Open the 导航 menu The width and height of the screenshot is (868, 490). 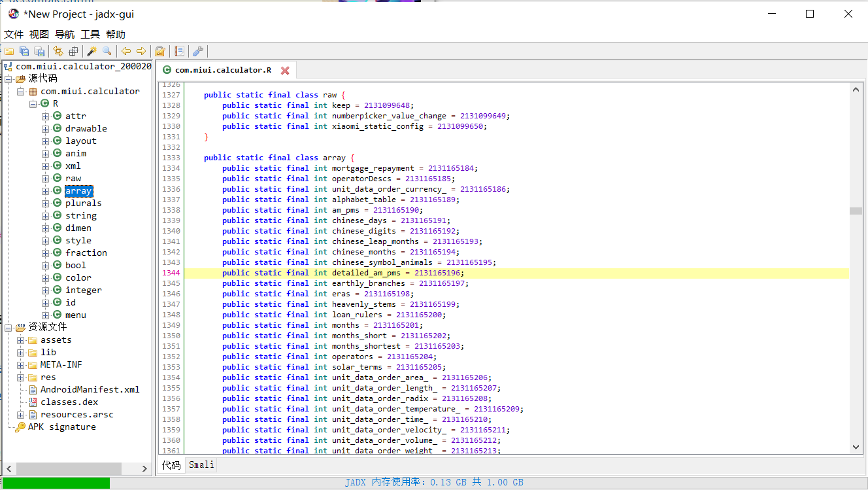pos(65,34)
